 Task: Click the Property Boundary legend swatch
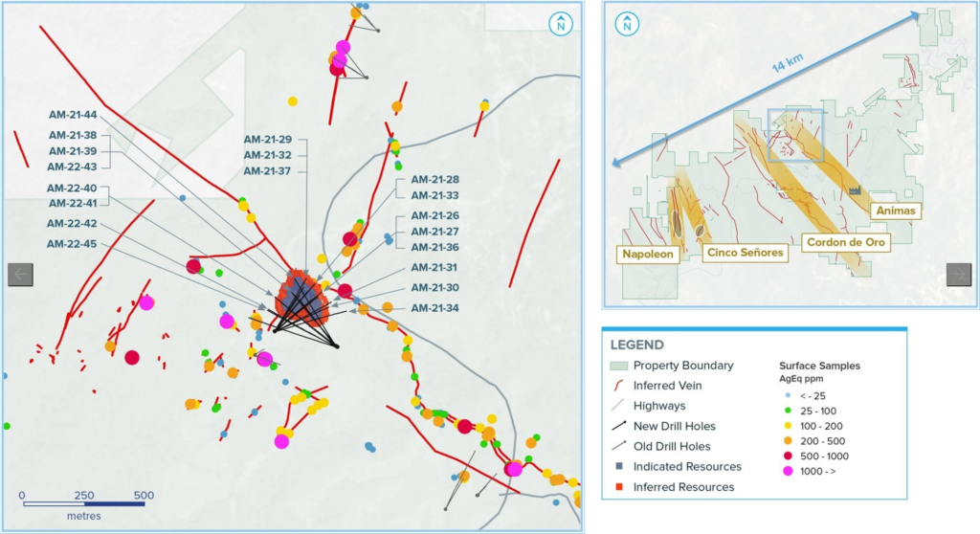pyautogui.click(x=619, y=366)
